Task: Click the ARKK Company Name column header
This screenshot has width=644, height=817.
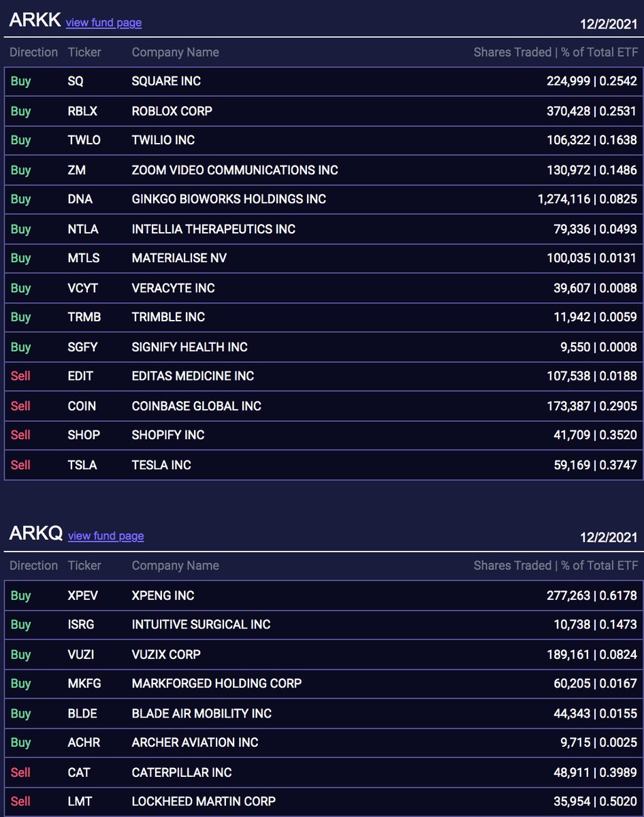Action: [x=175, y=52]
